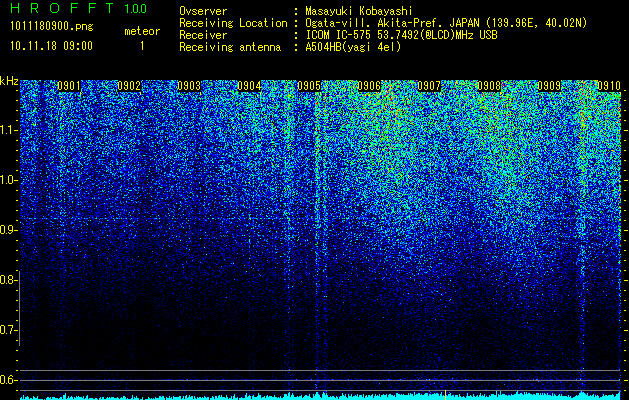Click the HROFFT title text
Screen dimensions: 629x400
tap(62, 8)
